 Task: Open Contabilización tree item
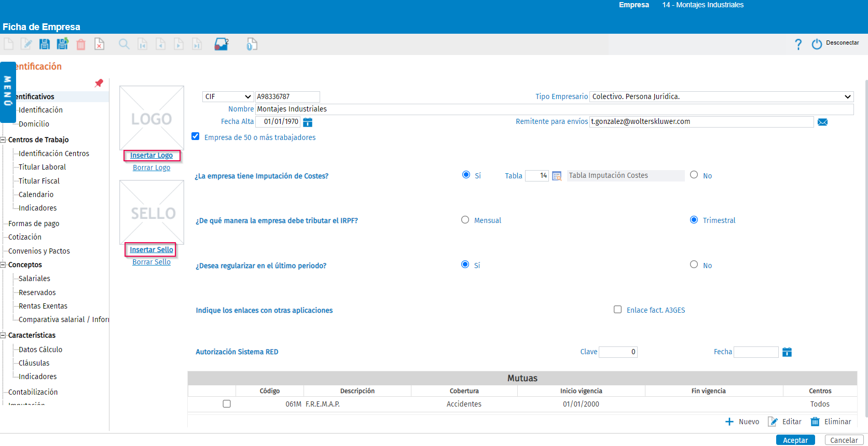coord(33,392)
